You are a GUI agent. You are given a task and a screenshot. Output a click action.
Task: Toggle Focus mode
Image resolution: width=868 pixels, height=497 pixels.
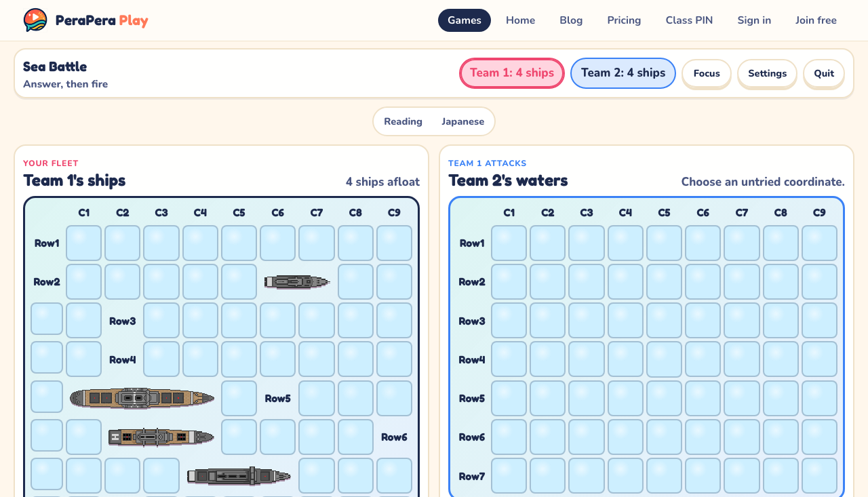click(707, 73)
